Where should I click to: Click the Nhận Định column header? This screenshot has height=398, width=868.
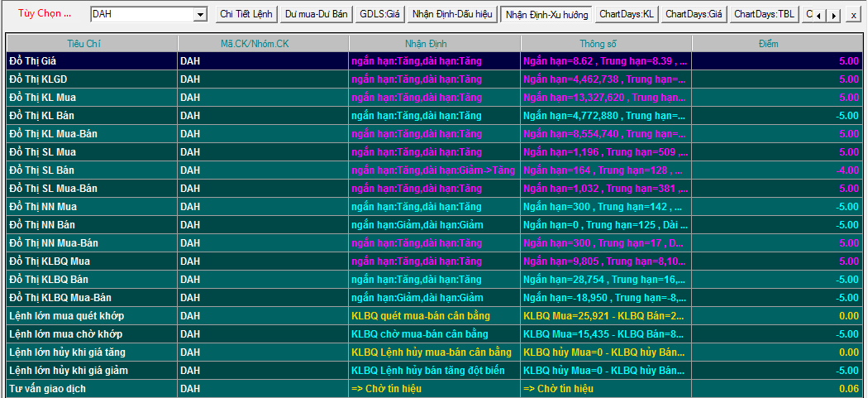pos(435,43)
